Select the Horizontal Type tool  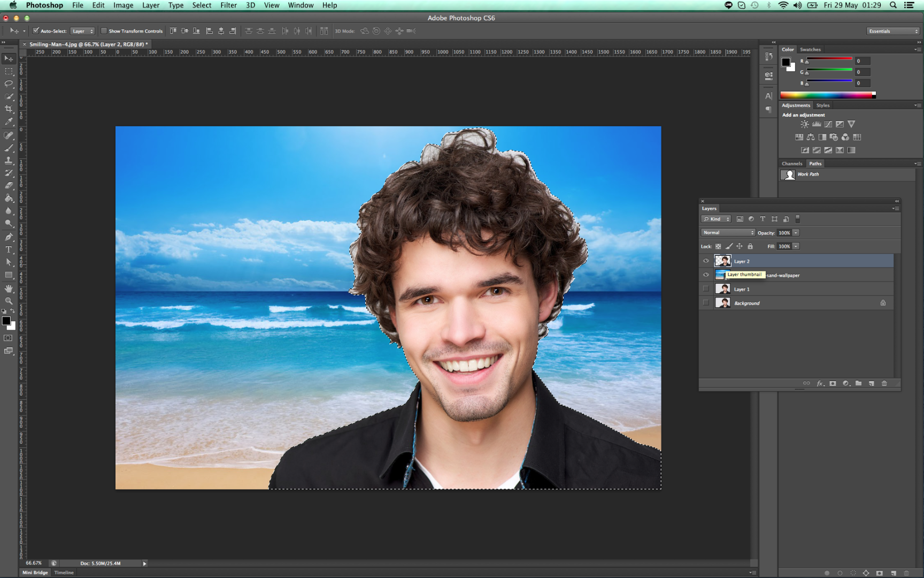point(9,249)
